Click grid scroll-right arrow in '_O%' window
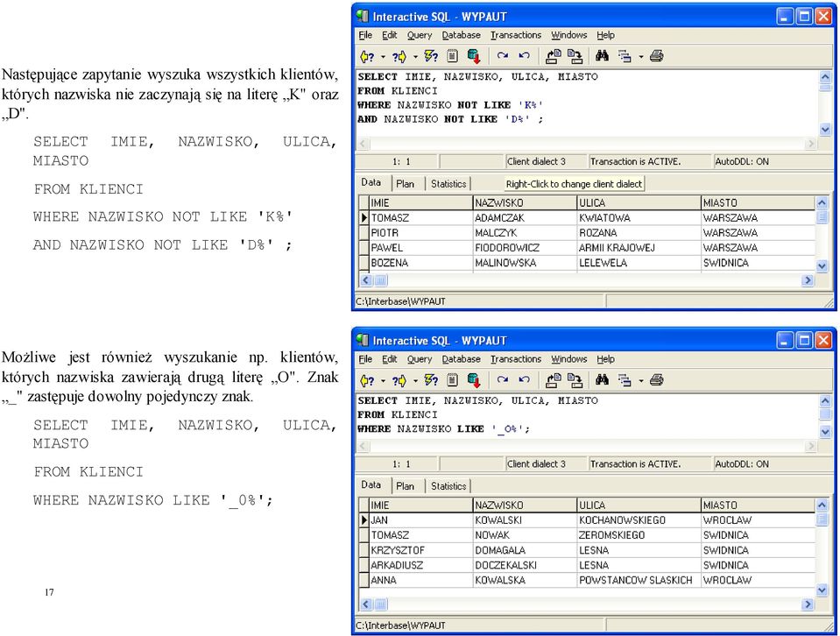Viewport: 840px width, 636px height. 808,604
